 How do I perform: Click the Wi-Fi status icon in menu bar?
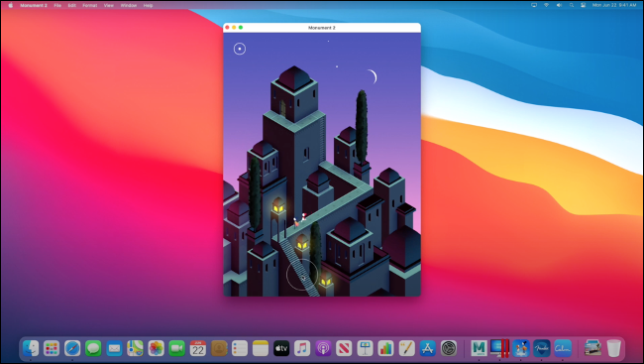[x=546, y=5]
